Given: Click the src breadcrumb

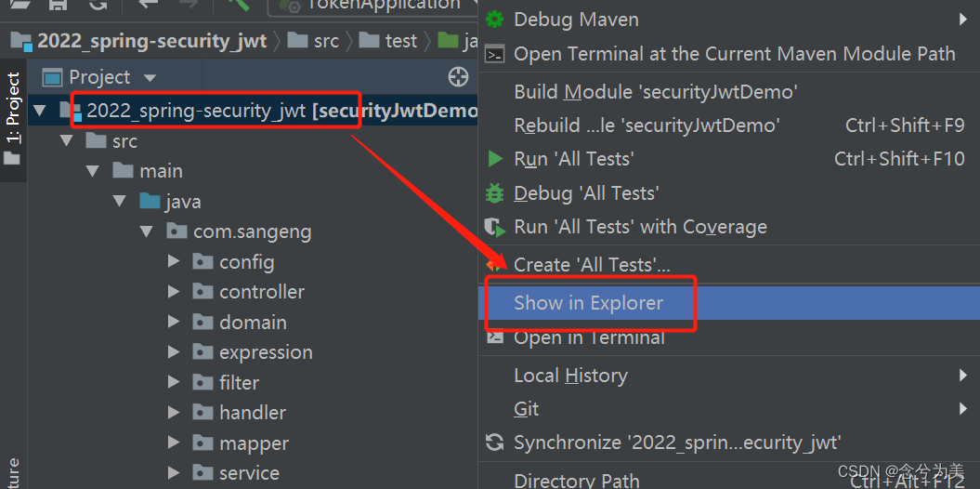Looking at the screenshot, I should coord(326,41).
